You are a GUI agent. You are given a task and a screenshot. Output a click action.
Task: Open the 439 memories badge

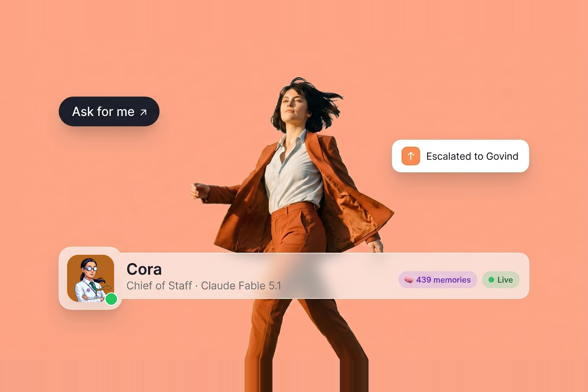[x=438, y=280]
